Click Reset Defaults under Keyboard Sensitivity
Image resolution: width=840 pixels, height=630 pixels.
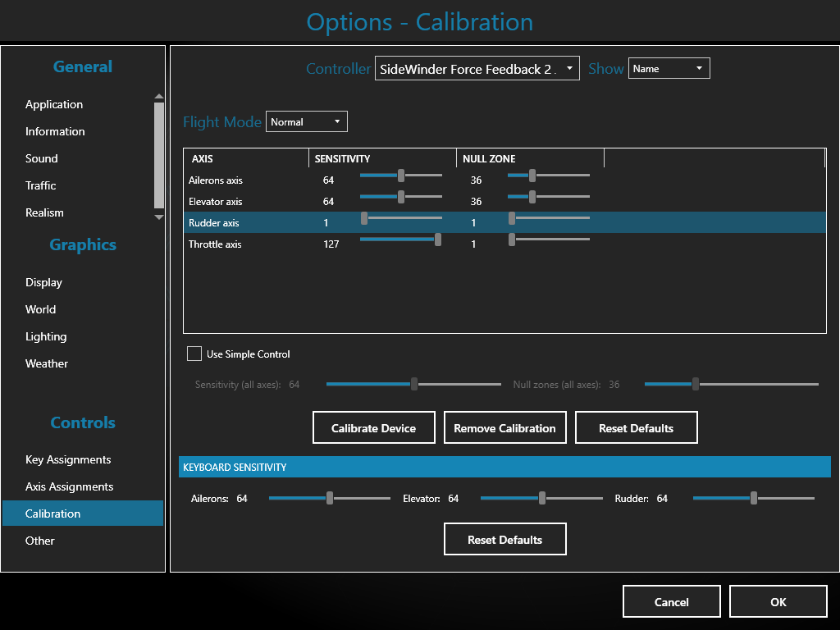[x=505, y=539]
